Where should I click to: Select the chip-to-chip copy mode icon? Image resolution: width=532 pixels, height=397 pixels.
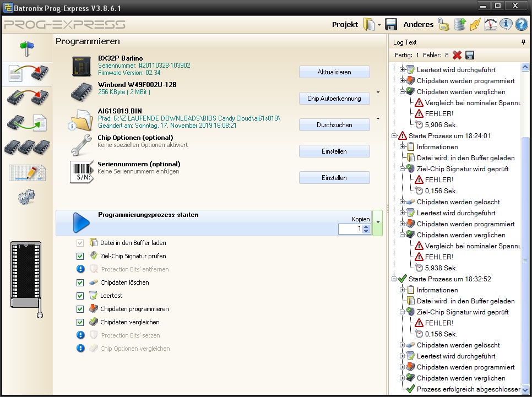[27, 98]
